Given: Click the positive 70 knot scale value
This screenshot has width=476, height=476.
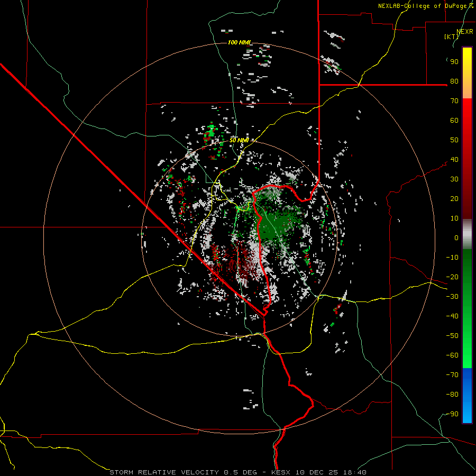Looking at the screenshot, I should [x=454, y=101].
